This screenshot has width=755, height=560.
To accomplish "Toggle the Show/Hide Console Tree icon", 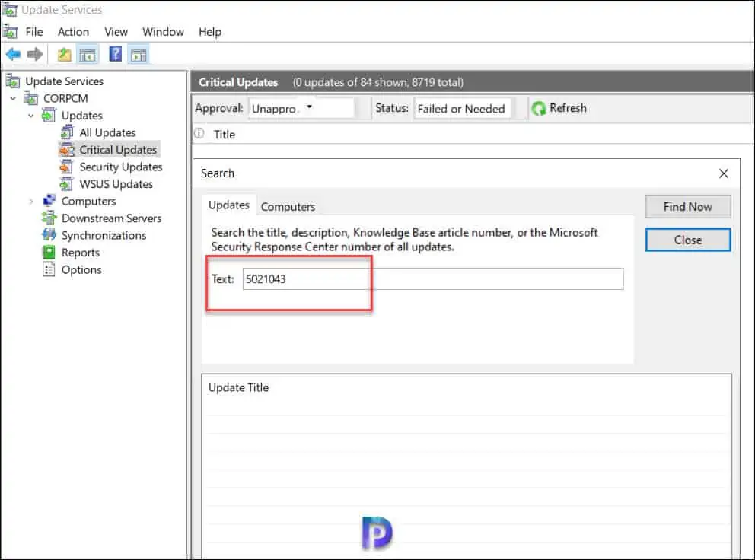I will 88,55.
